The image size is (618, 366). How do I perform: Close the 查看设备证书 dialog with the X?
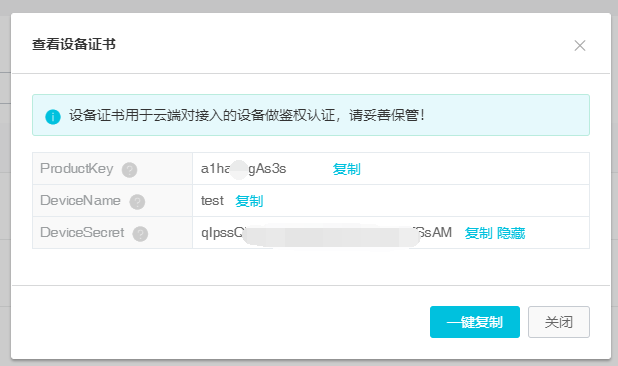click(x=579, y=46)
